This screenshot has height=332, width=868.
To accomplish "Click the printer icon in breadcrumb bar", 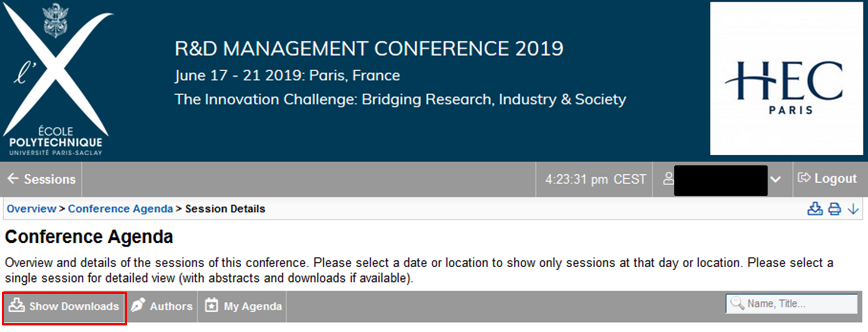I will (x=835, y=209).
